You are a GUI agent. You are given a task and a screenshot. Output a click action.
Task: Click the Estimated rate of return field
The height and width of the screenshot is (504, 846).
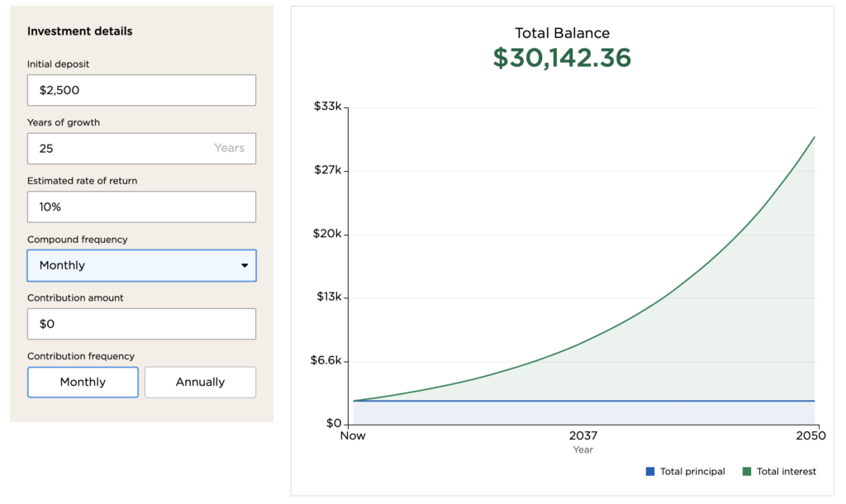141,207
